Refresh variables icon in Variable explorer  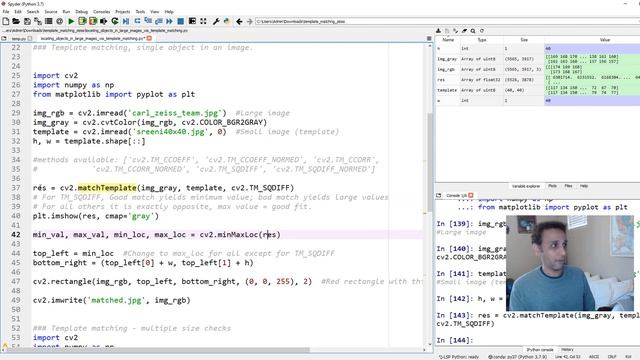[482, 31]
